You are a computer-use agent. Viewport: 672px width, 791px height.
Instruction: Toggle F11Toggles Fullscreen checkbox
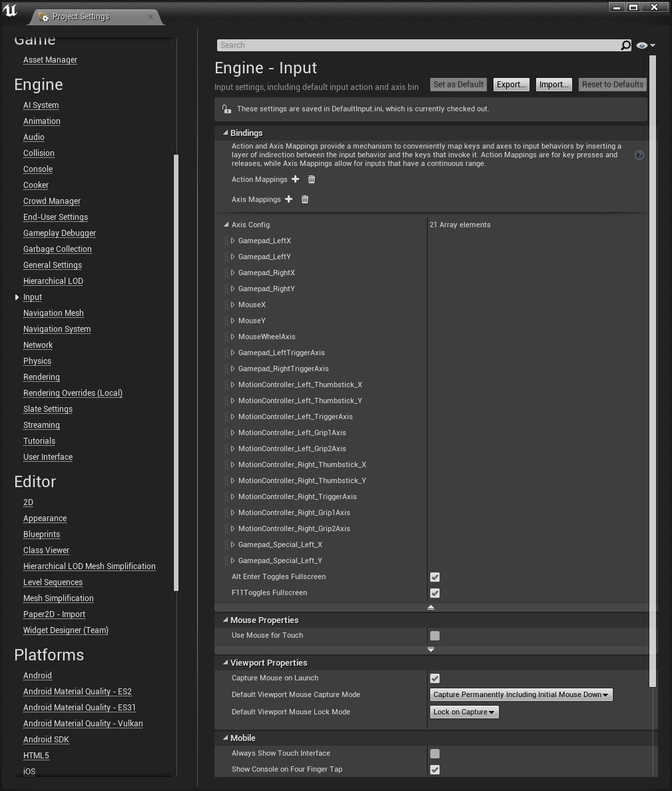click(434, 592)
